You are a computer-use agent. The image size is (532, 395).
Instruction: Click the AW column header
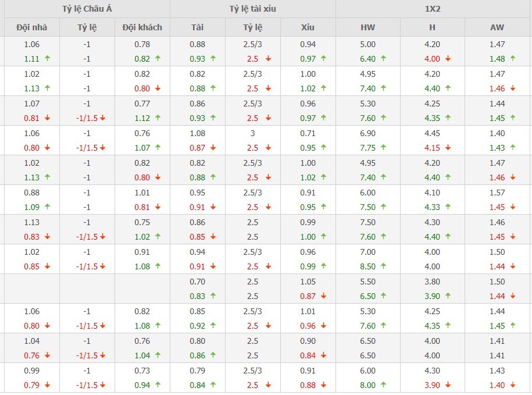pos(497,27)
